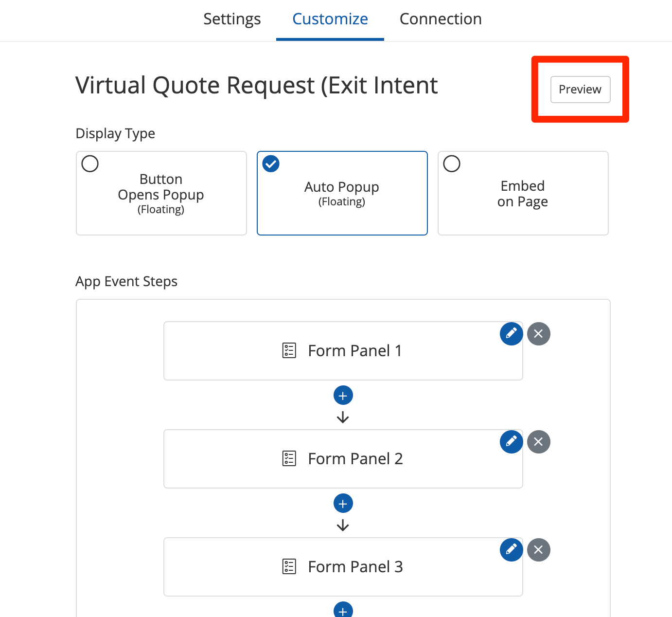
Task: Go to the Customize tab
Action: 330,19
